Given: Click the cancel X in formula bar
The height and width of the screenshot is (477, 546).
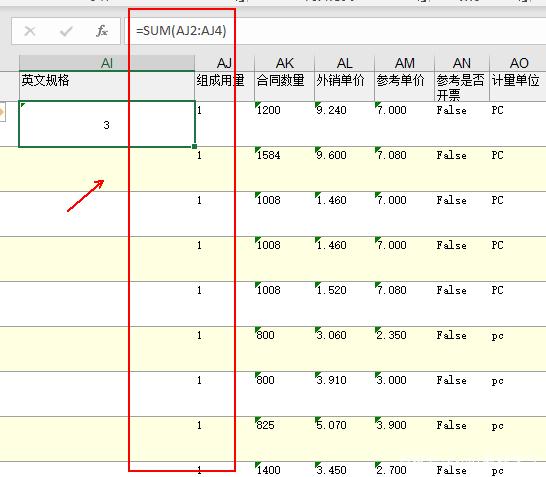Looking at the screenshot, I should 30,31.
